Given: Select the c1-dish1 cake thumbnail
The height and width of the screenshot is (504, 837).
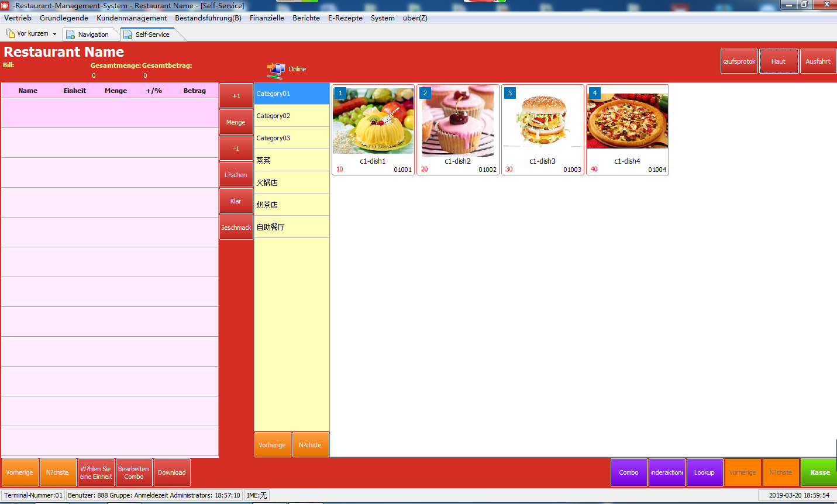Looking at the screenshot, I should click(373, 120).
